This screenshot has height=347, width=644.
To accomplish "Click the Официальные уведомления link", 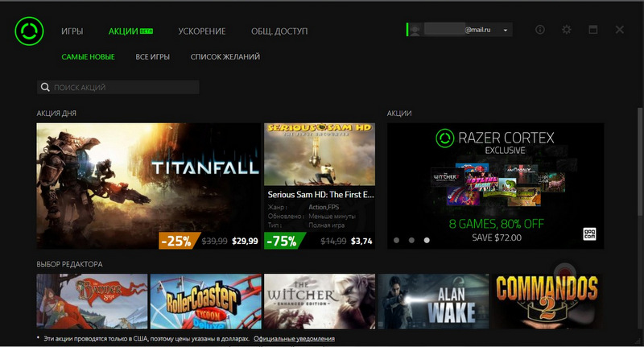I will pos(294,339).
